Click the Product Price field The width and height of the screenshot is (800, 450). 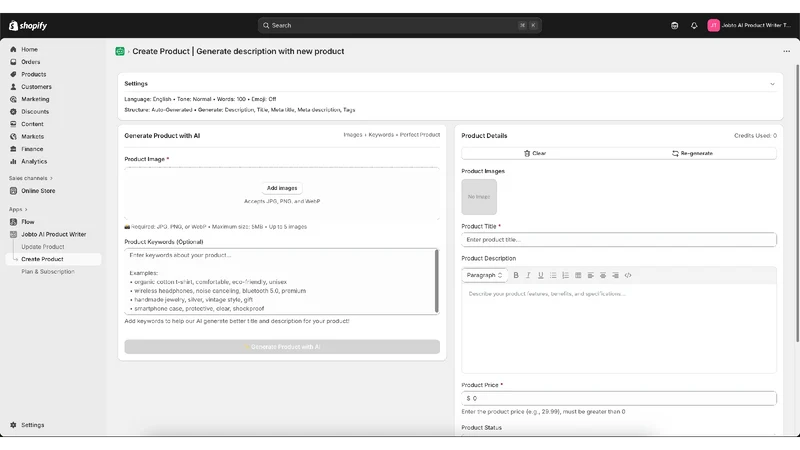coord(619,398)
